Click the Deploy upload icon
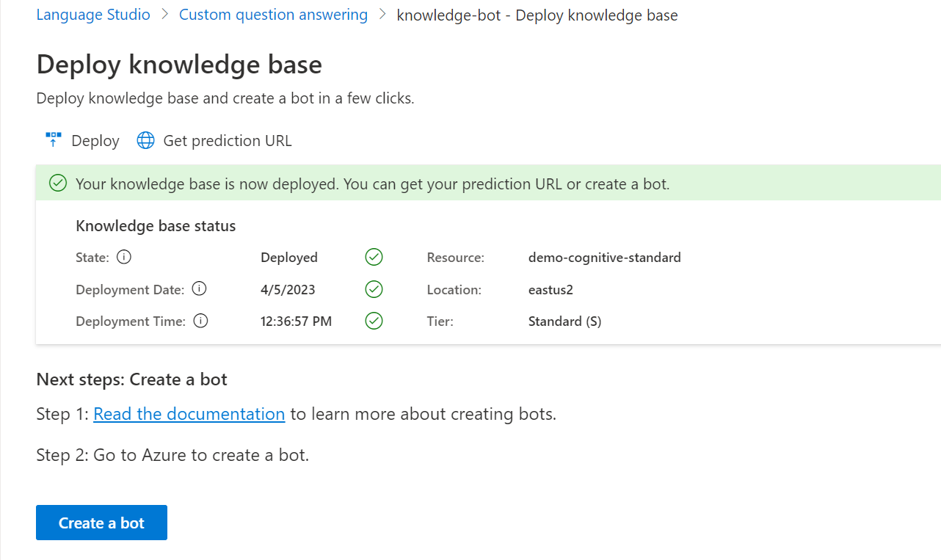This screenshot has height=560, width=941. click(x=54, y=140)
